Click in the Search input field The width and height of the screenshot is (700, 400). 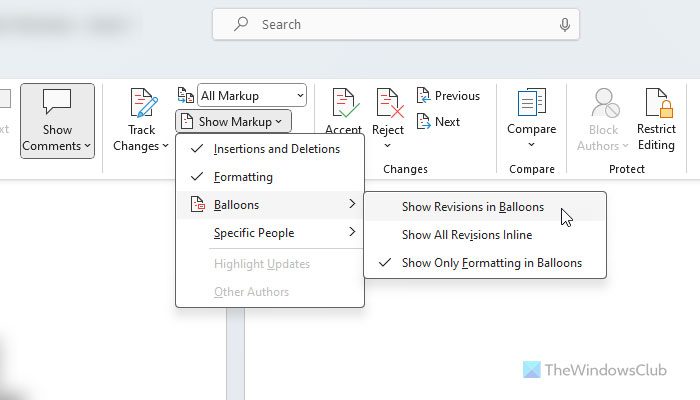click(x=400, y=24)
